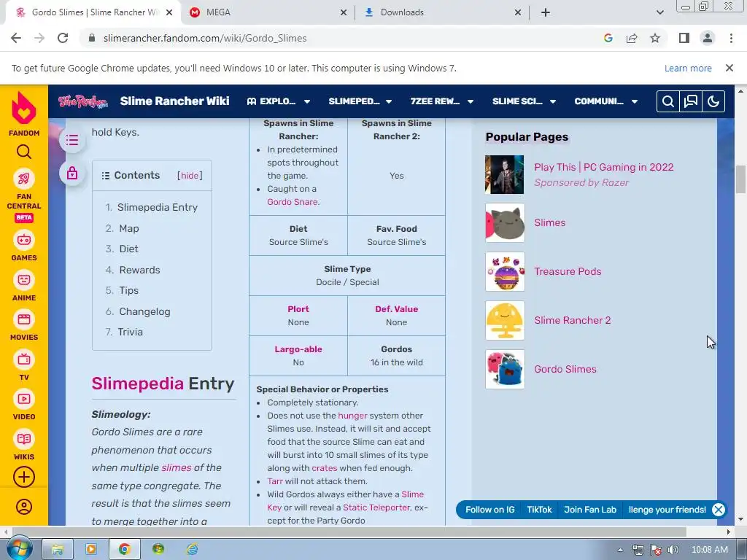Open the Slimes popular page thumbnail

coord(505,223)
